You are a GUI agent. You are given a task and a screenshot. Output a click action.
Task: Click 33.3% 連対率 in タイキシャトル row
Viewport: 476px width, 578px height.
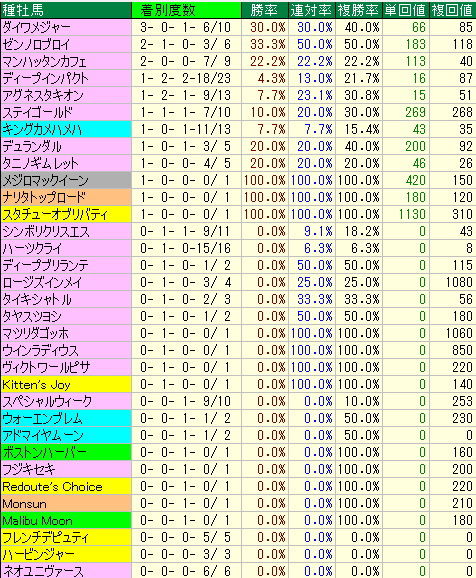click(x=315, y=299)
